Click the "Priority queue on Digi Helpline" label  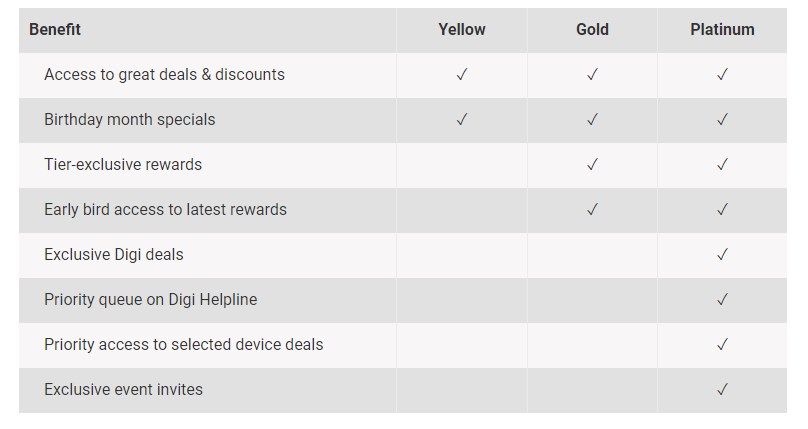(150, 300)
